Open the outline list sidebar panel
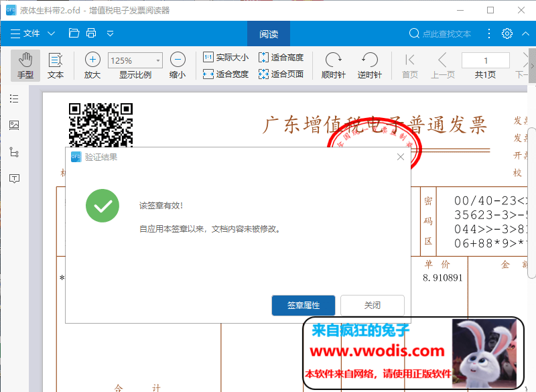The image size is (536, 392). coord(14,99)
